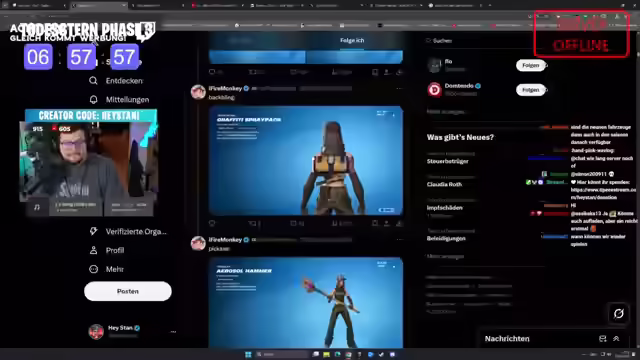Open iFireMonkey avatar on the pickaxe post
The height and width of the screenshot is (360, 640).
point(198,243)
